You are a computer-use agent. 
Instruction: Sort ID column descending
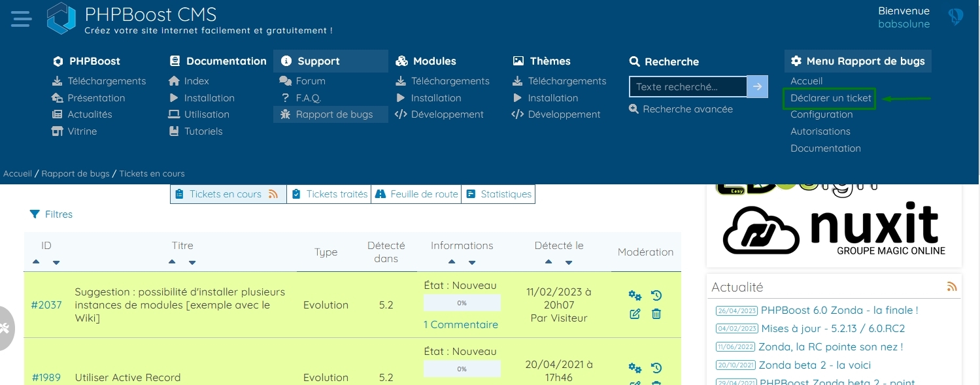(x=56, y=263)
